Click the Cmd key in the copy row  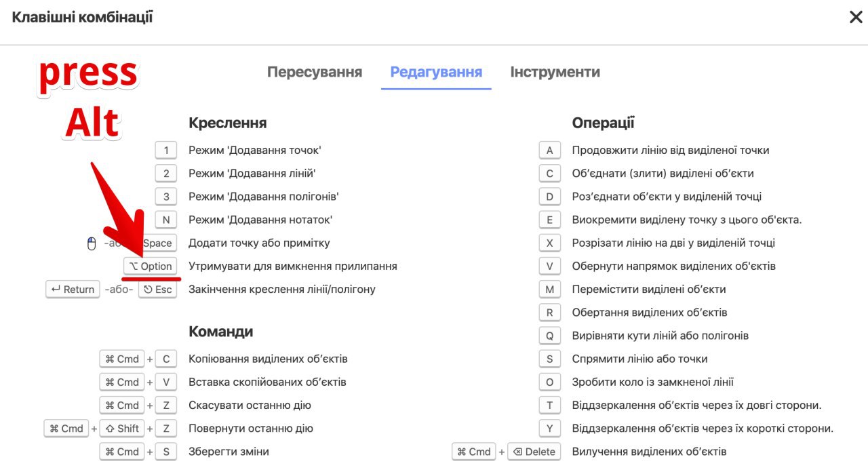[122, 359]
